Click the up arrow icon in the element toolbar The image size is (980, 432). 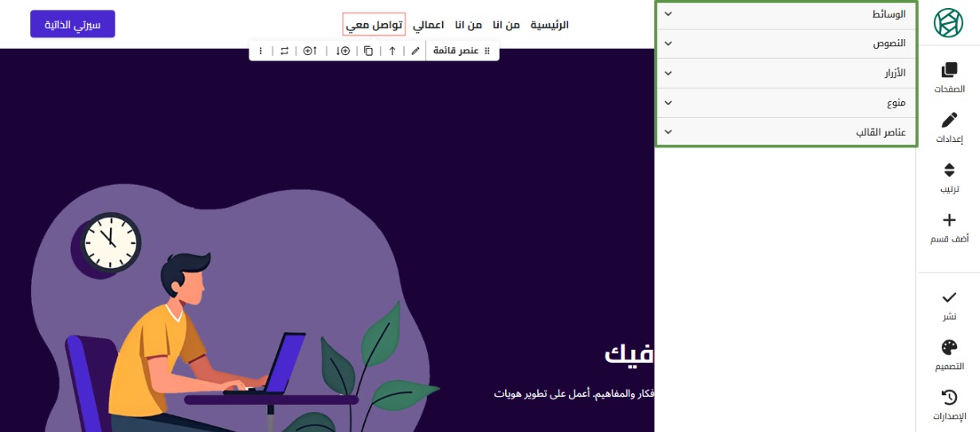(x=392, y=51)
